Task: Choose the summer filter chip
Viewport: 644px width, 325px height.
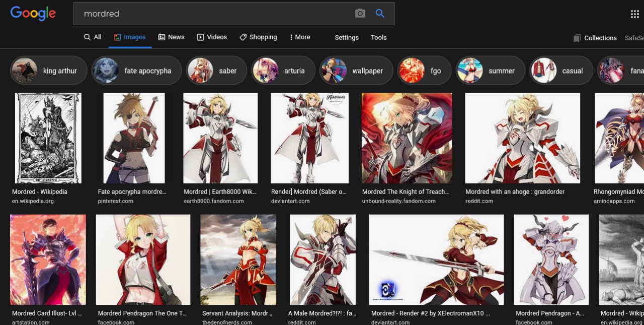Action: pyautogui.click(x=490, y=71)
